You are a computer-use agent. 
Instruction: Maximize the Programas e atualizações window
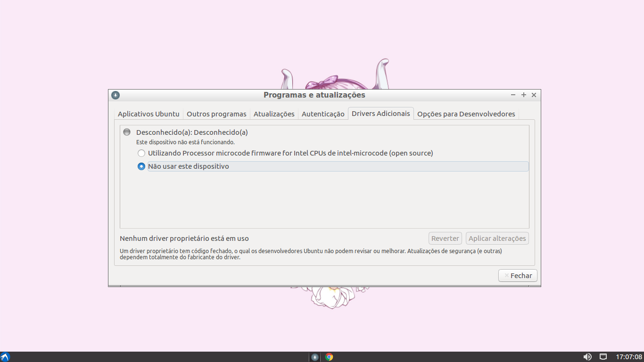(524, 95)
